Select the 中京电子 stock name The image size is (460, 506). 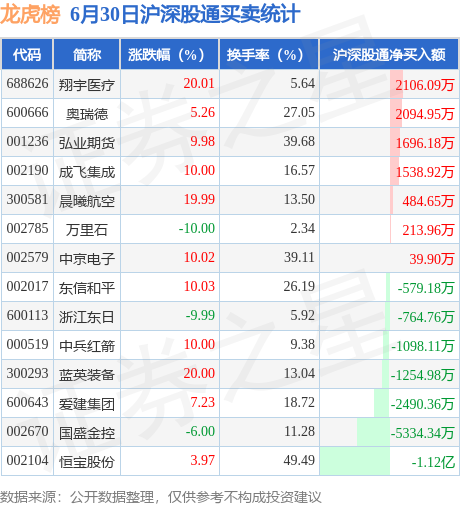87,259
